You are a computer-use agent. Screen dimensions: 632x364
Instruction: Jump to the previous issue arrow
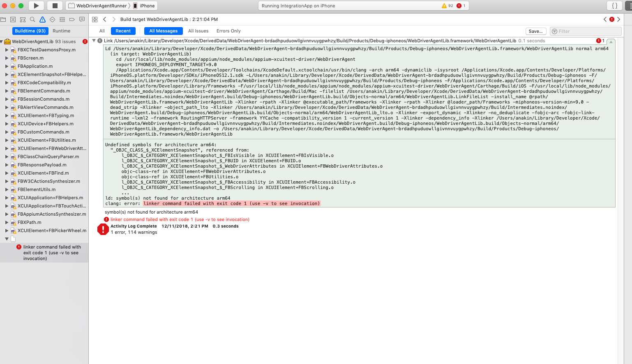[x=605, y=19]
